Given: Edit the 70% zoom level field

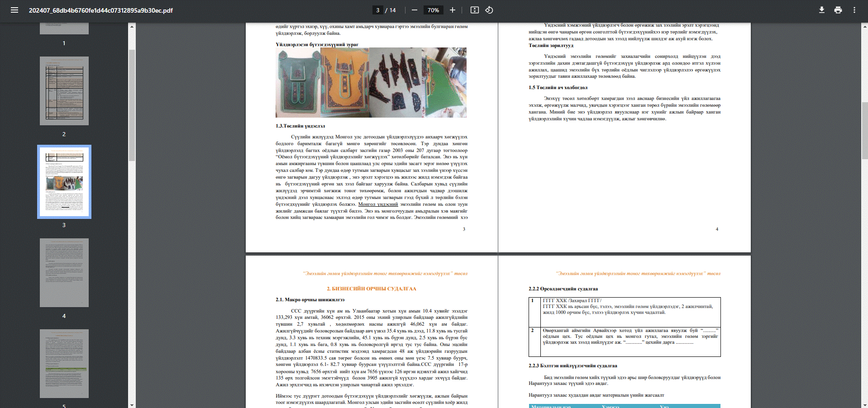Looking at the screenshot, I should [x=433, y=10].
